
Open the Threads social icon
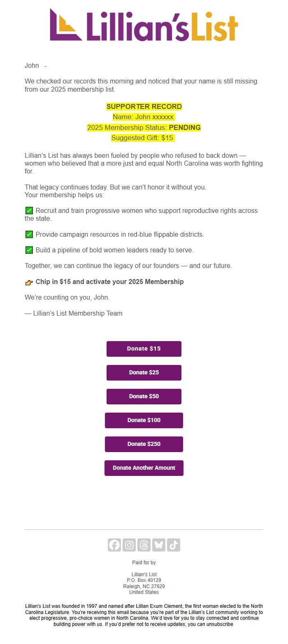tap(144, 545)
